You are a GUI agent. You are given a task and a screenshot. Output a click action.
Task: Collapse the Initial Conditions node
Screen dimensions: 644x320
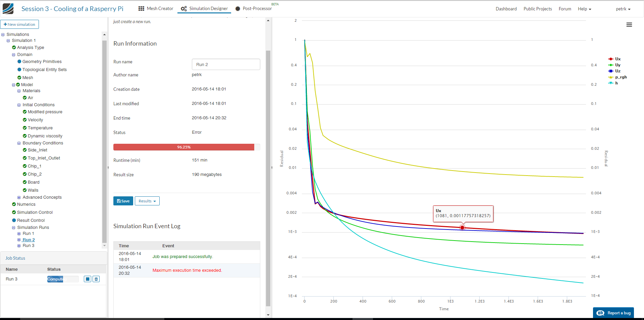click(19, 105)
